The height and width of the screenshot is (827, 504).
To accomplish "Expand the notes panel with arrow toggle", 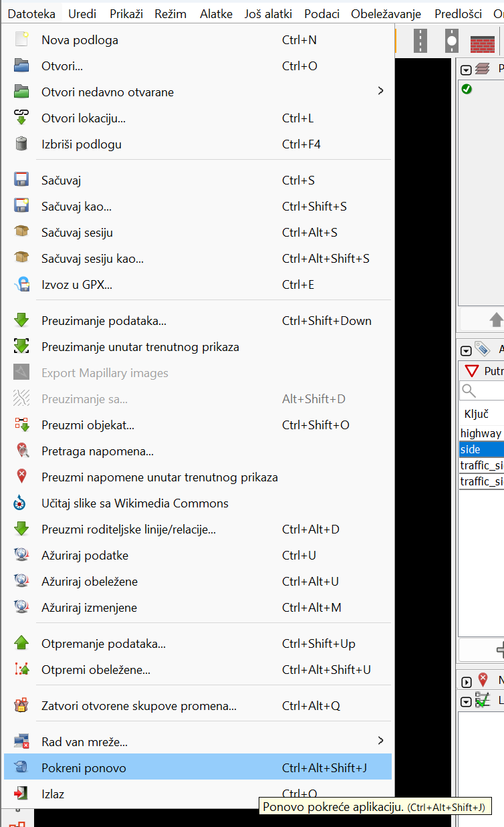I will coord(467,682).
